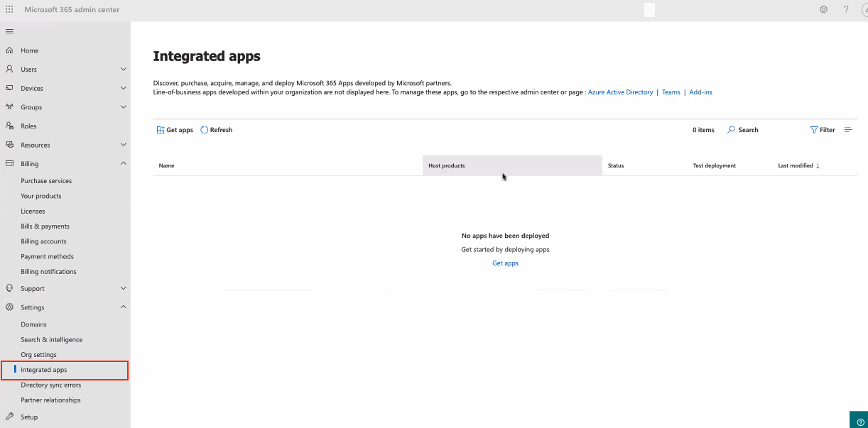Expand the Resources chevron
This screenshot has width=868, height=428.
click(124, 145)
